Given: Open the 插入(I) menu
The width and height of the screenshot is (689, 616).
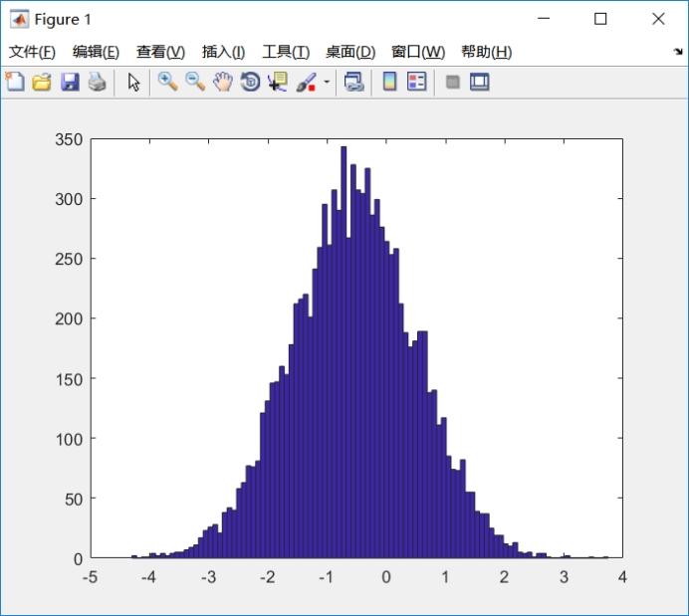Looking at the screenshot, I should (x=223, y=52).
